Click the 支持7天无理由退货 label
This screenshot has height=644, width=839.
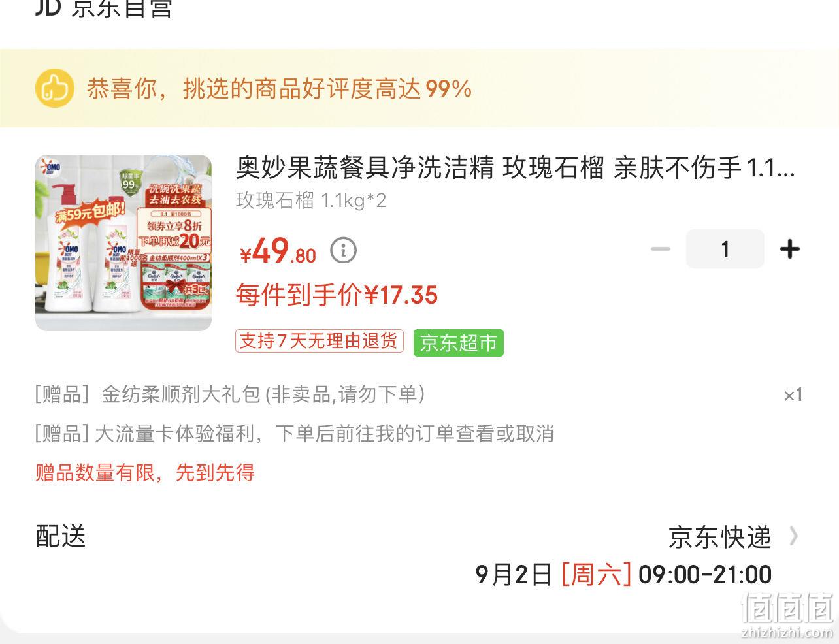(x=320, y=341)
